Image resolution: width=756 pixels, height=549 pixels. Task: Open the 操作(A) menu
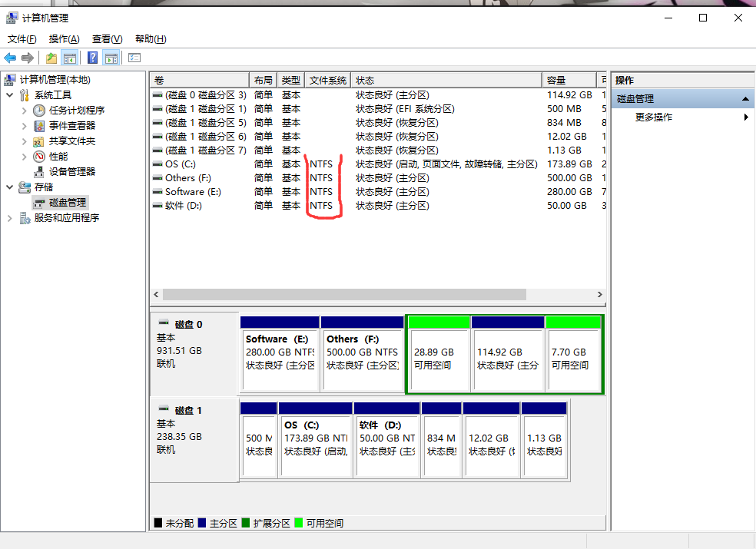(64, 39)
